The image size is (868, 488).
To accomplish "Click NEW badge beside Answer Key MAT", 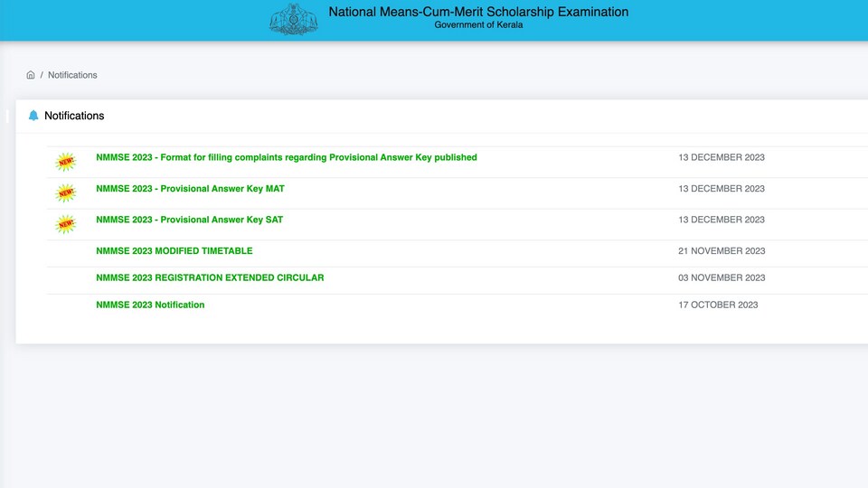I will click(66, 192).
